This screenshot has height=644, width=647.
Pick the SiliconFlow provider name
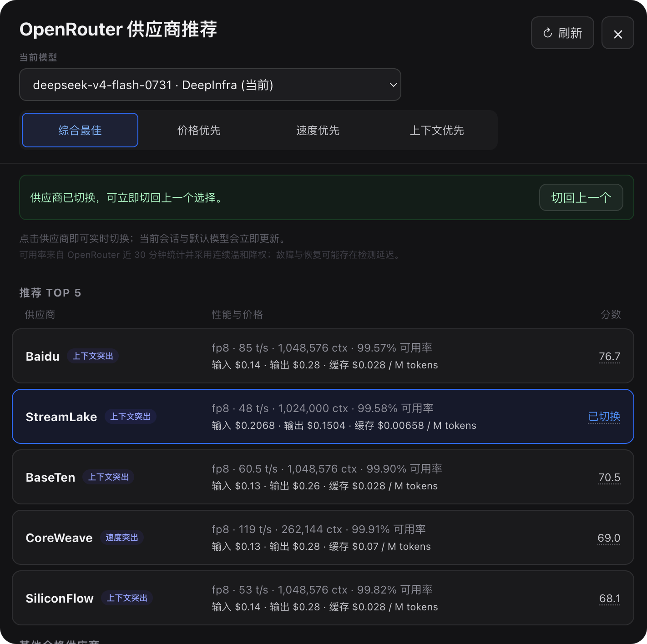pyautogui.click(x=60, y=599)
